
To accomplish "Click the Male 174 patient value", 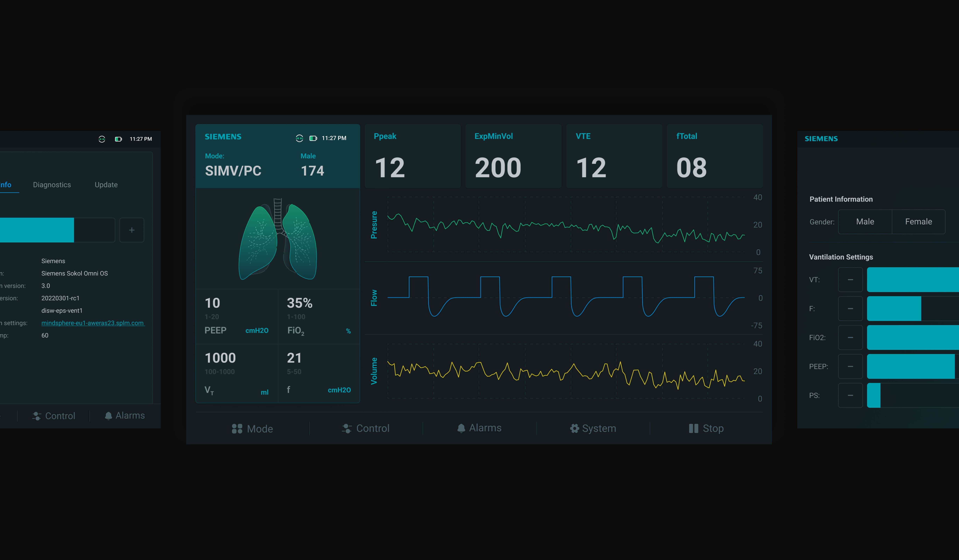I will click(x=312, y=171).
